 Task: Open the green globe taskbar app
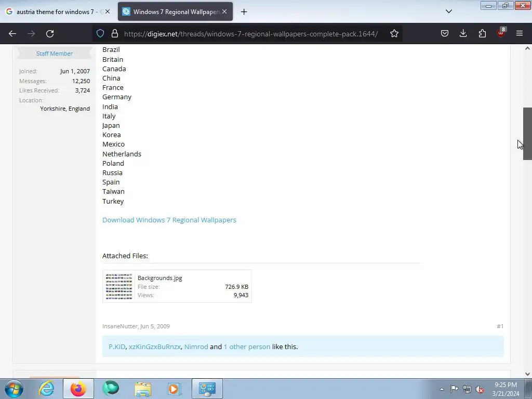111,389
